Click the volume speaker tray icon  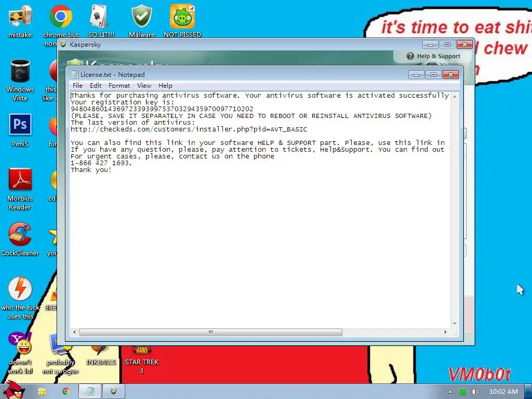tap(475, 392)
